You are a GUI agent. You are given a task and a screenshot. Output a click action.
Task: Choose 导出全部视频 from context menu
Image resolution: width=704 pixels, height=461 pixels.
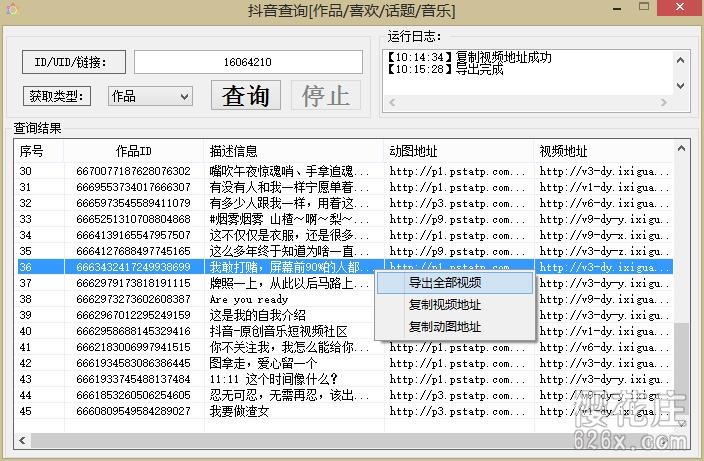click(455, 283)
